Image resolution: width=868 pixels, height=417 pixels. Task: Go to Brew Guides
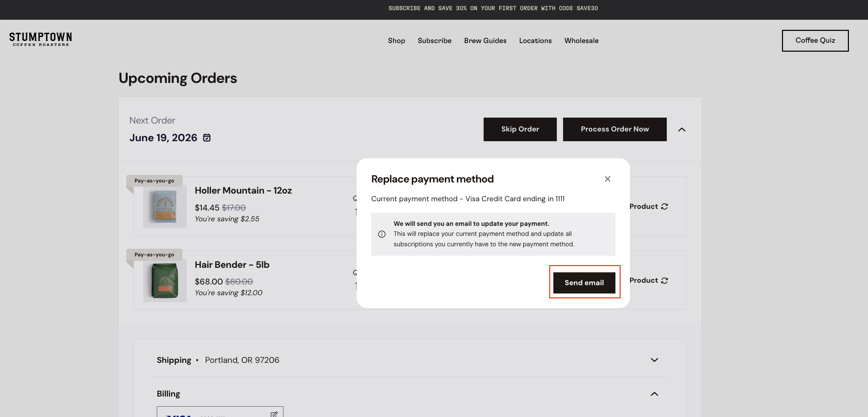485,41
